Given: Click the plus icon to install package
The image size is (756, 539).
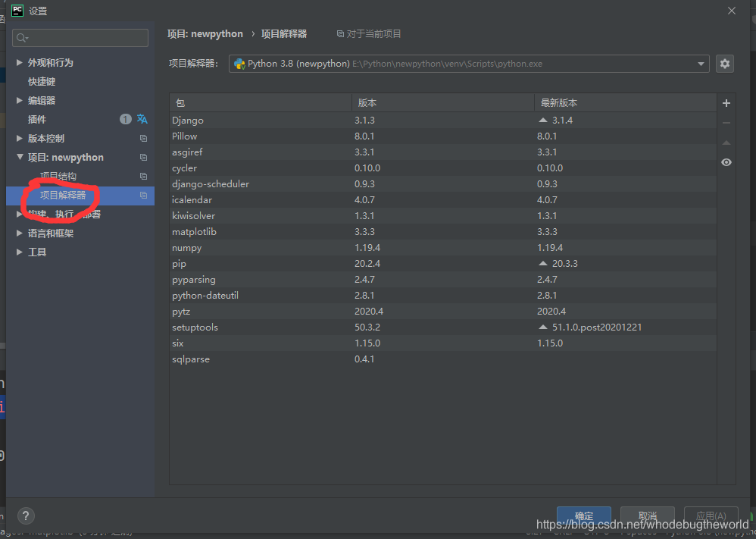Looking at the screenshot, I should pos(726,103).
